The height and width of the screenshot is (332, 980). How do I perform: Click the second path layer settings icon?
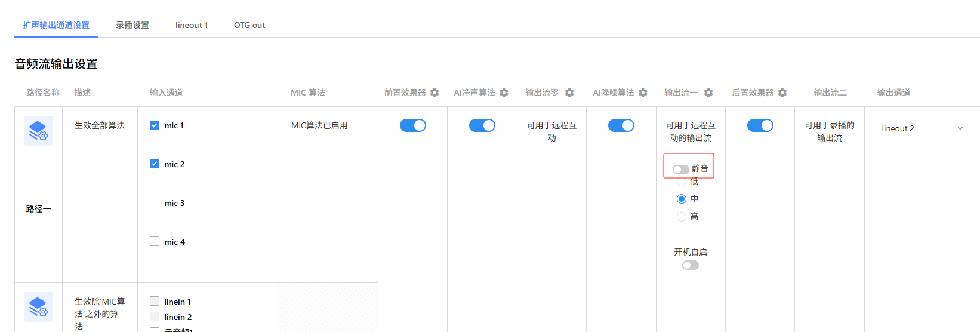tap(38, 307)
